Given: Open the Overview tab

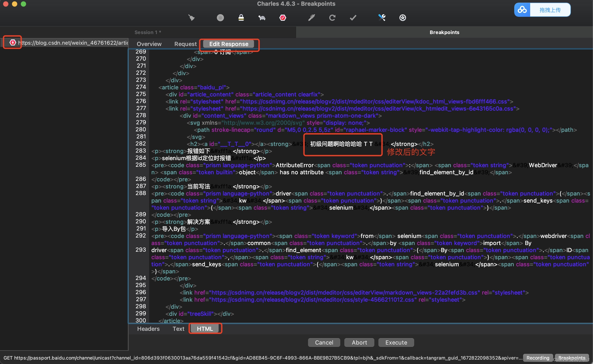Looking at the screenshot, I should (149, 44).
